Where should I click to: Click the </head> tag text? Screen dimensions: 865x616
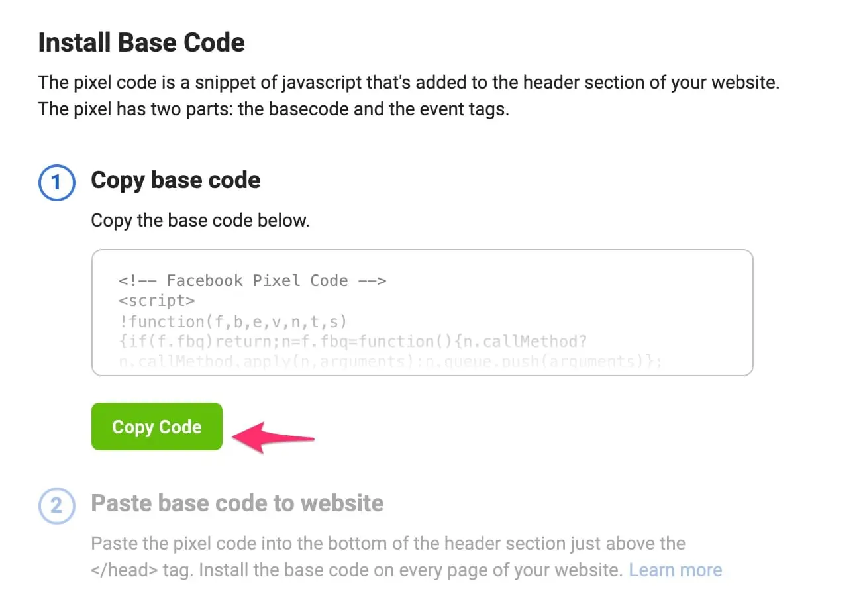pyautogui.click(x=124, y=570)
